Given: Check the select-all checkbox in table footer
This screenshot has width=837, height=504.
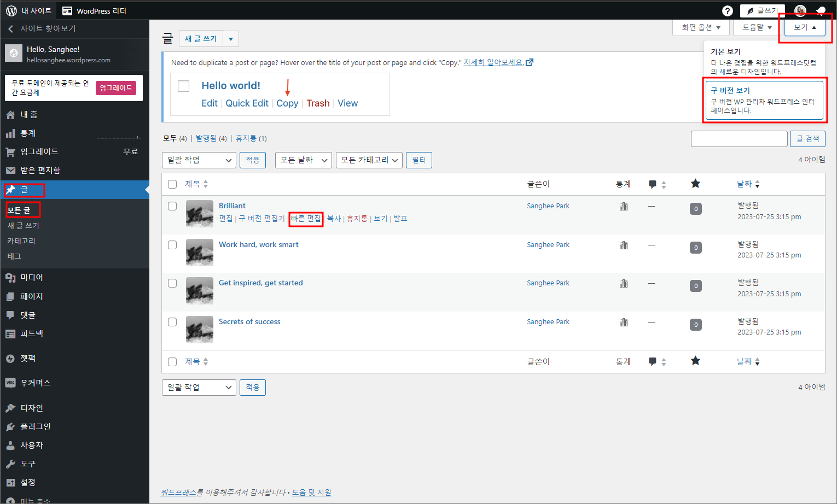Looking at the screenshot, I should [x=172, y=362].
